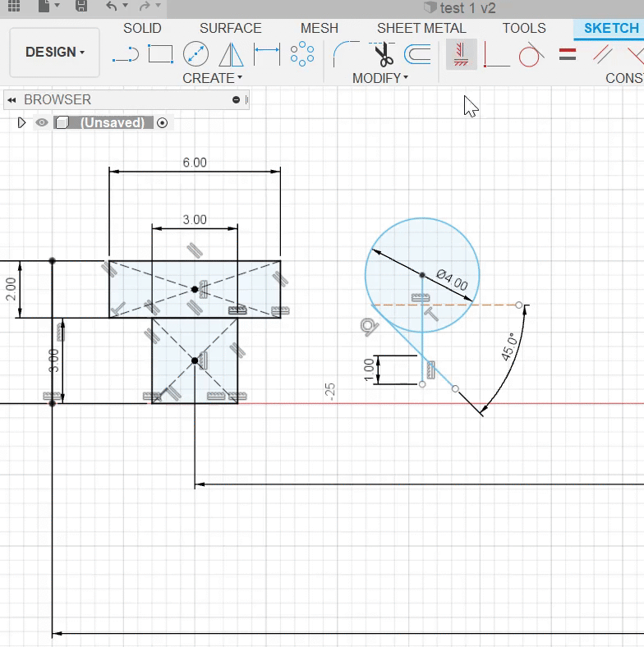The width and height of the screenshot is (644, 647).
Task: Click the circle's center point
Action: 422,274
